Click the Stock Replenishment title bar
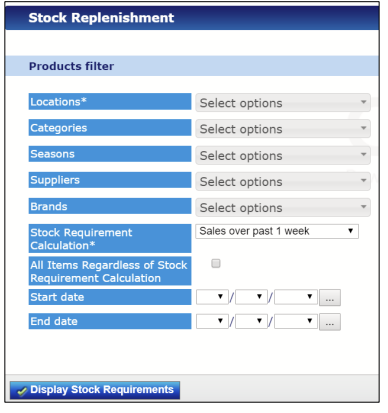Screen dimensions: 388x413 tap(192, 18)
